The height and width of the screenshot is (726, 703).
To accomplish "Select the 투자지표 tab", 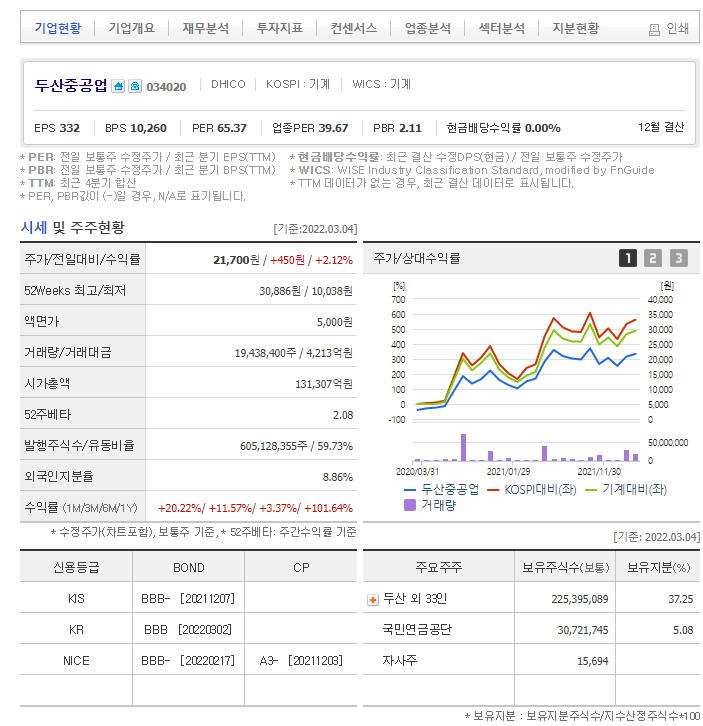I will [280, 28].
